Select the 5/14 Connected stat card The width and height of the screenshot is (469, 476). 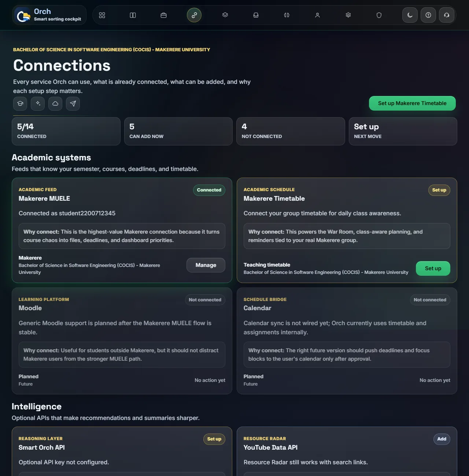[x=66, y=131]
